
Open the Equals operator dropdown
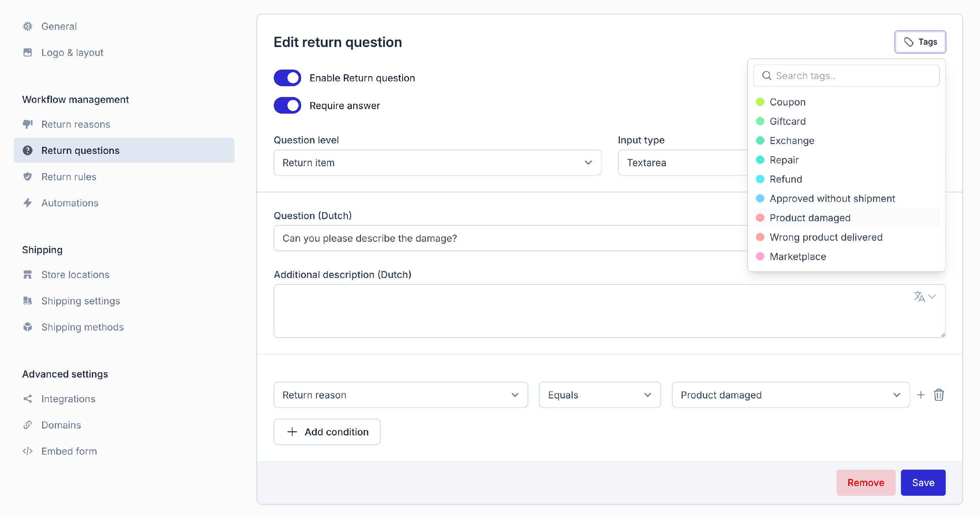(599, 395)
